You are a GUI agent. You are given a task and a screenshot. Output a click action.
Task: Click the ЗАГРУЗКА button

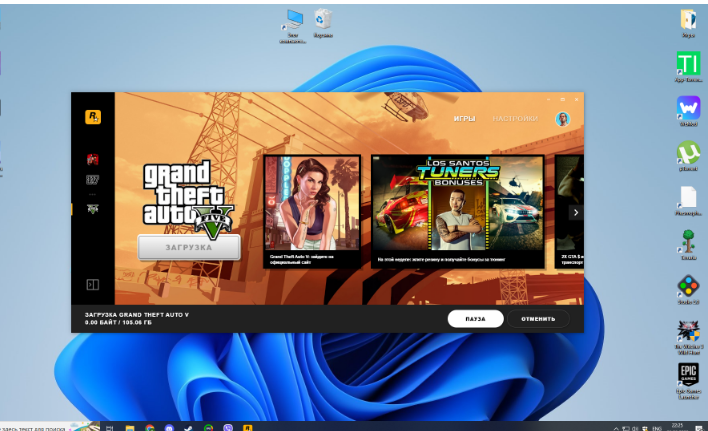[189, 247]
